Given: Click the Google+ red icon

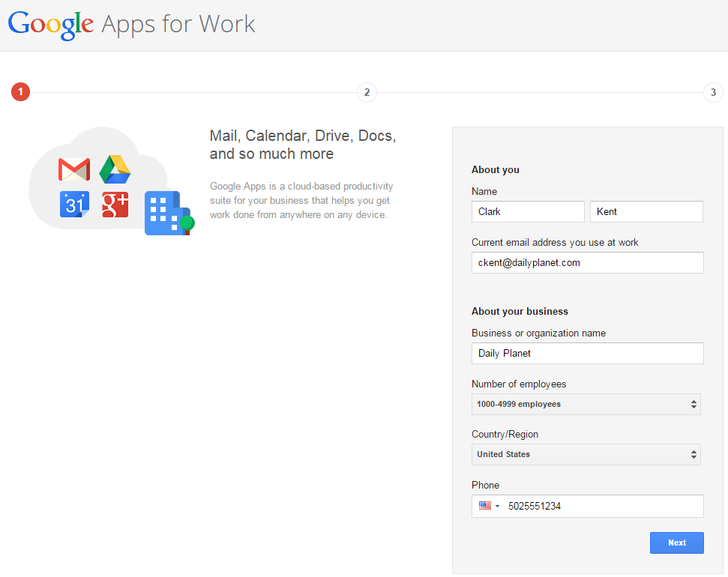Looking at the screenshot, I should (x=115, y=205).
